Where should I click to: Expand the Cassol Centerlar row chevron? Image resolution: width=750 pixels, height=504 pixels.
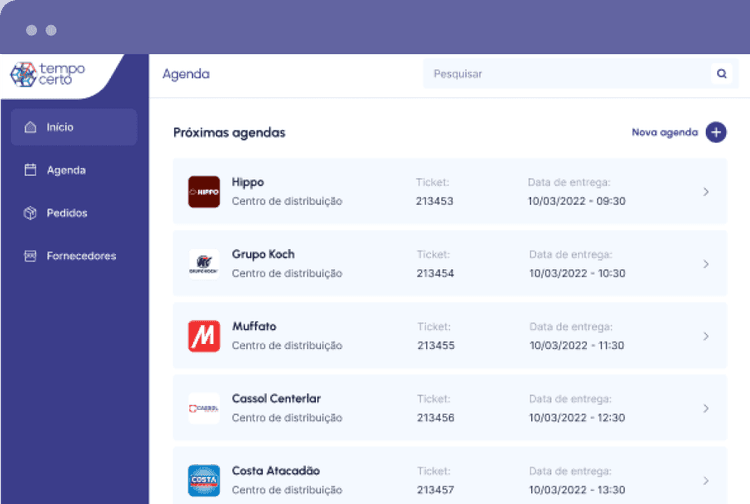(x=706, y=408)
